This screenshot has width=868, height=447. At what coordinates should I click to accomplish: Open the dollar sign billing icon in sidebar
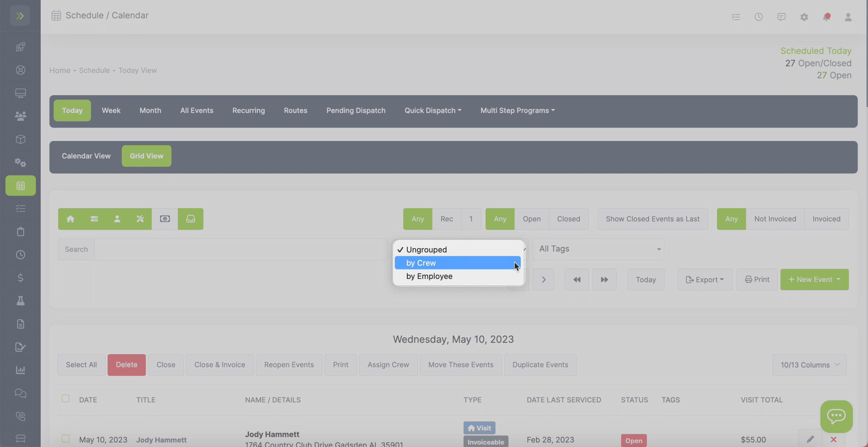(x=20, y=278)
